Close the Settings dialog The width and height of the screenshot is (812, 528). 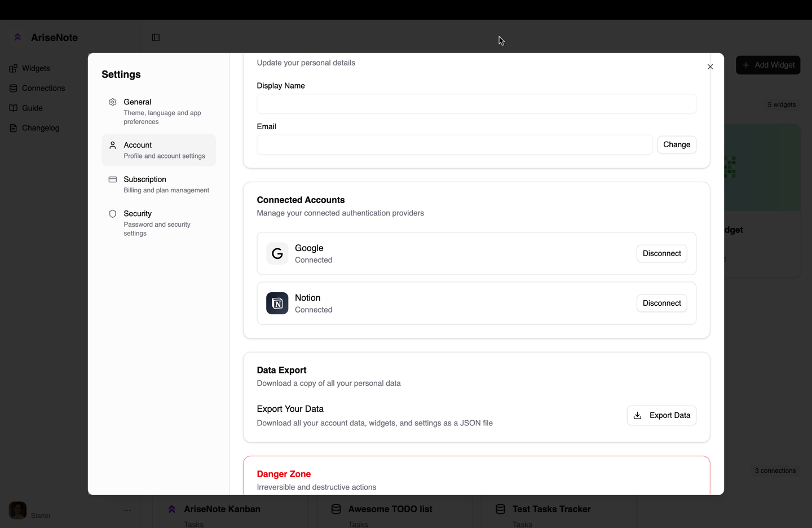[710, 67]
